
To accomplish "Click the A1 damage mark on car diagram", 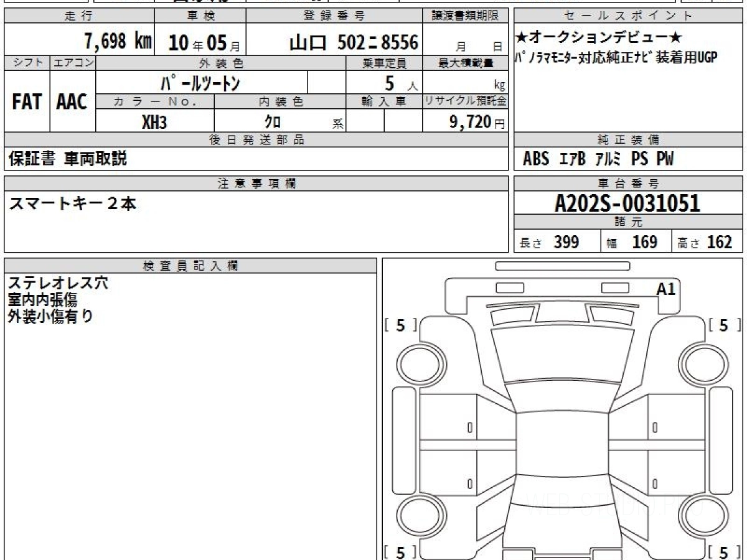I will [x=665, y=289].
